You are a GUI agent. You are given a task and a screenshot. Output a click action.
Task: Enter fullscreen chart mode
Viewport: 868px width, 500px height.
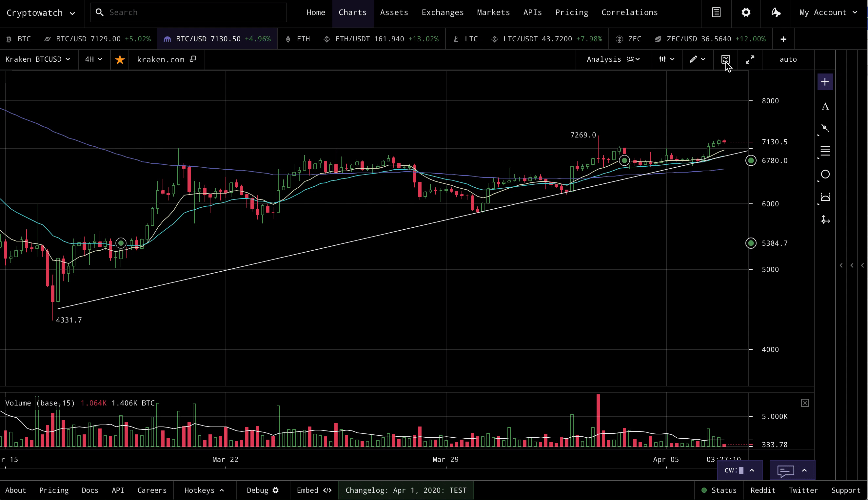coord(750,59)
